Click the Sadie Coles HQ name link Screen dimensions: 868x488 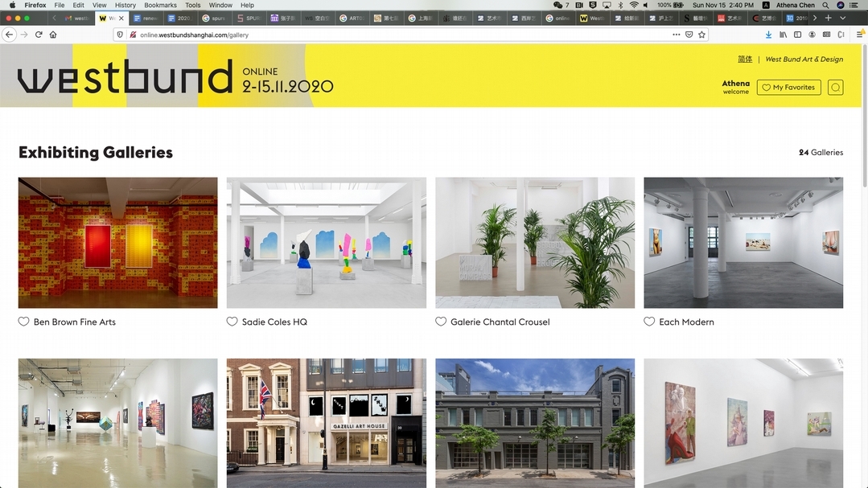pyautogui.click(x=274, y=322)
